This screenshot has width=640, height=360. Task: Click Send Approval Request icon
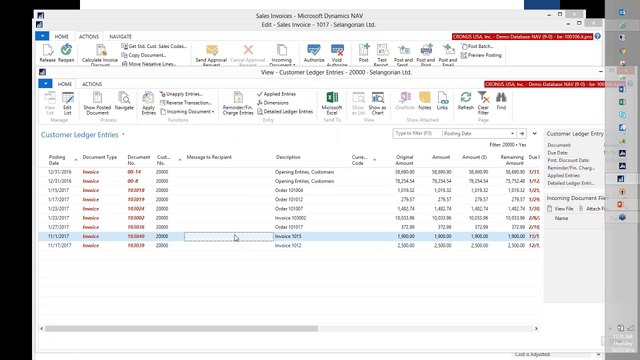click(211, 55)
